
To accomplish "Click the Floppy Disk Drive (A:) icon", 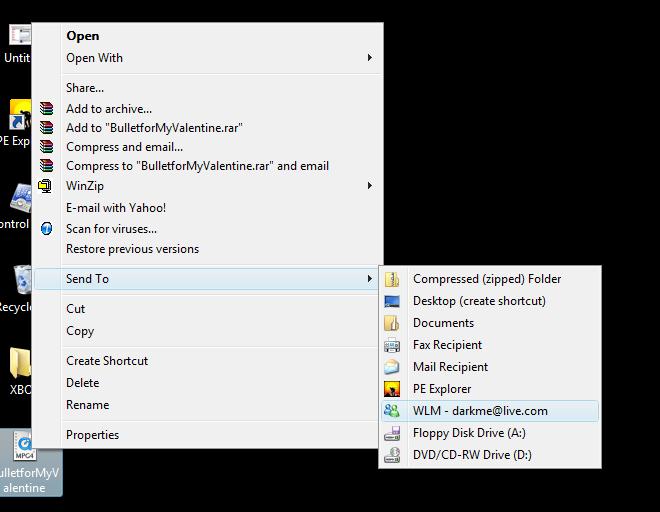I will click(x=393, y=433).
